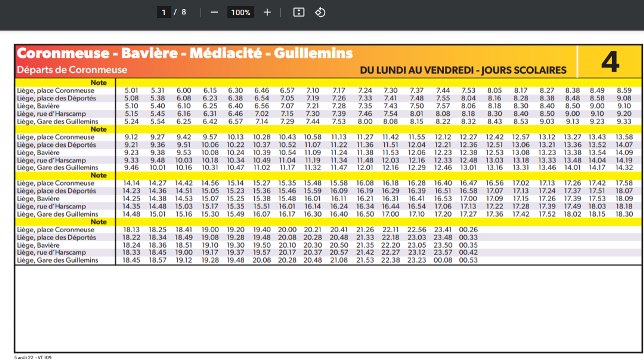Click the 9.33 arrival at Gare des Guillemins

(x=624, y=121)
